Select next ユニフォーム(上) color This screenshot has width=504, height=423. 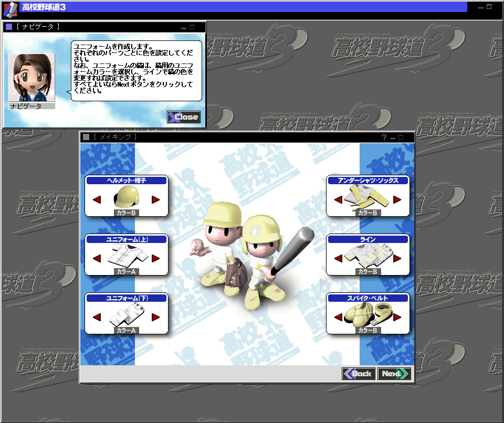coord(156,258)
